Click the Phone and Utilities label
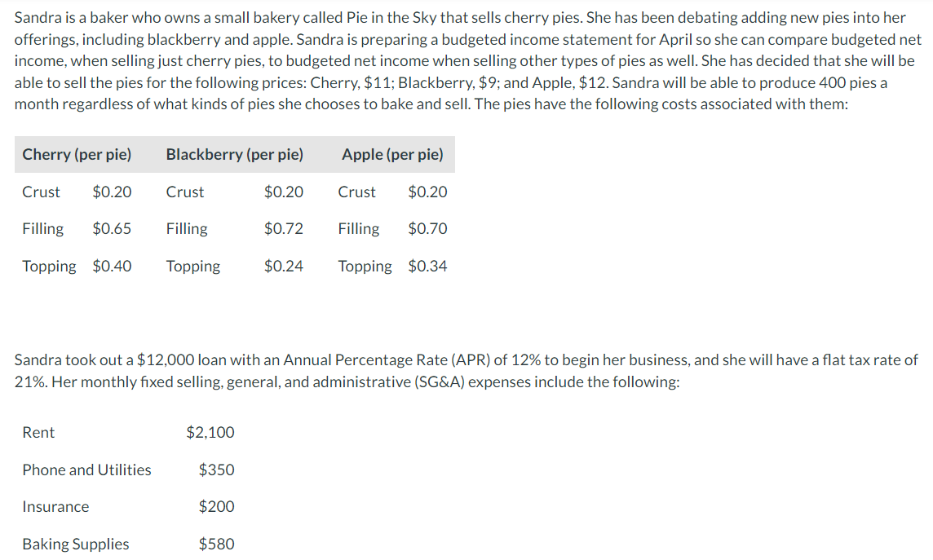This screenshot has width=933, height=560. [86, 470]
